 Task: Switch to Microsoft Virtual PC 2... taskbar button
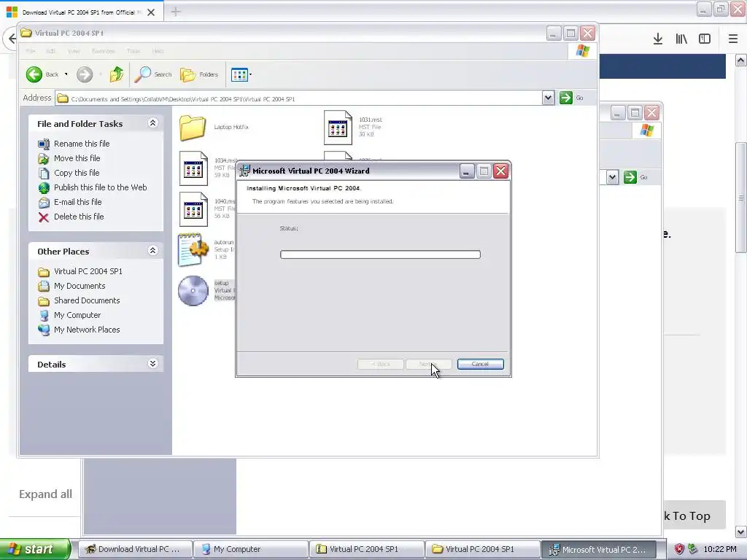pos(598,549)
